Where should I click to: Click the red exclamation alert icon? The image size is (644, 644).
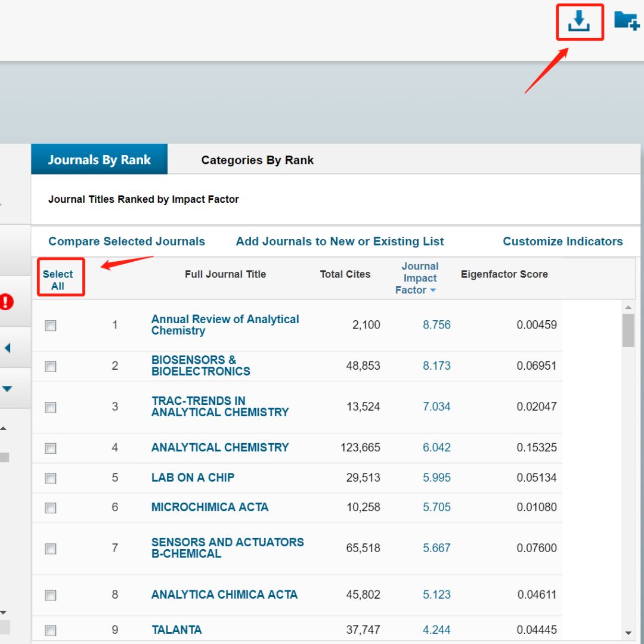(x=7, y=302)
